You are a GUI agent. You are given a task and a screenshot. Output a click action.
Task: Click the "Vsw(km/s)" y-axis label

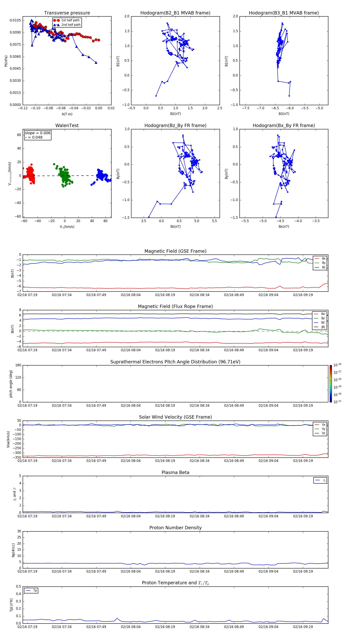pyautogui.click(x=8, y=439)
